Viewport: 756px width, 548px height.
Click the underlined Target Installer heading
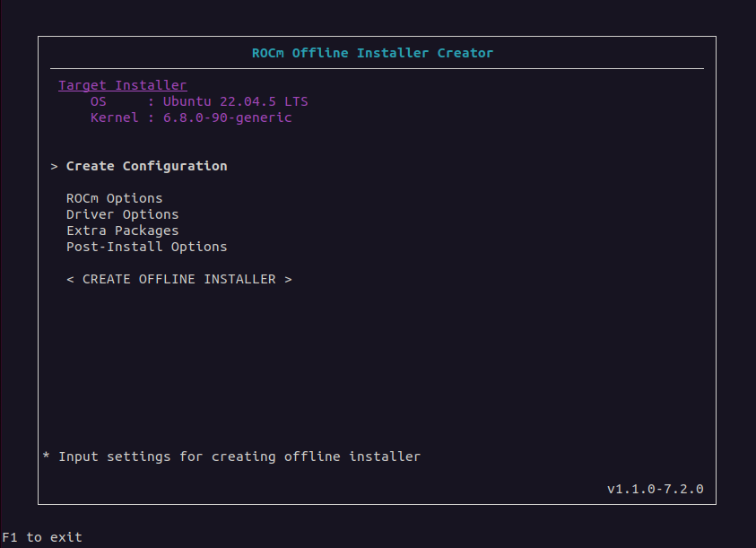coord(123,85)
